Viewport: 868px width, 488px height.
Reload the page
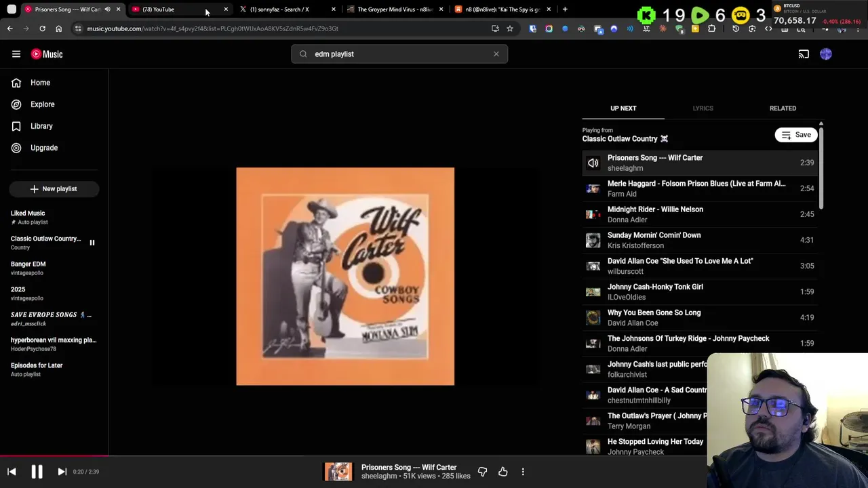point(42,28)
